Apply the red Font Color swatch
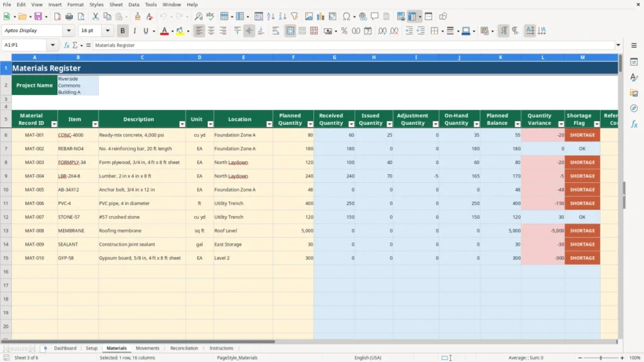The image size is (644, 362). click(x=164, y=31)
